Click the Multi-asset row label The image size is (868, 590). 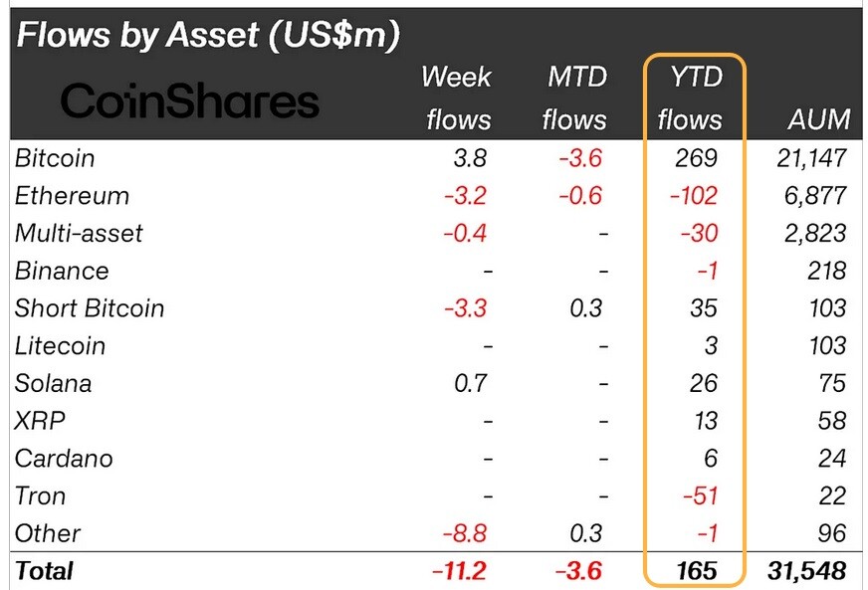pyautogui.click(x=79, y=233)
